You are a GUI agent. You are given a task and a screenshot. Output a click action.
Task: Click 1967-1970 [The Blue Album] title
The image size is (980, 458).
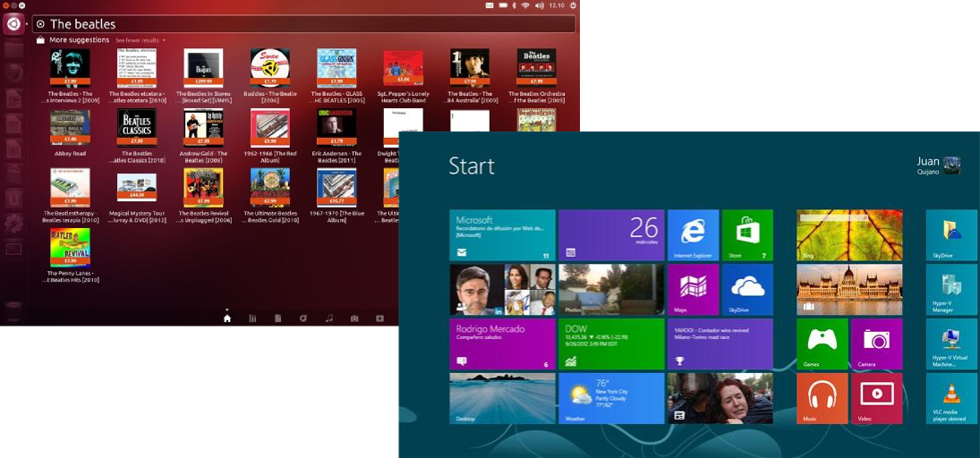click(x=337, y=216)
